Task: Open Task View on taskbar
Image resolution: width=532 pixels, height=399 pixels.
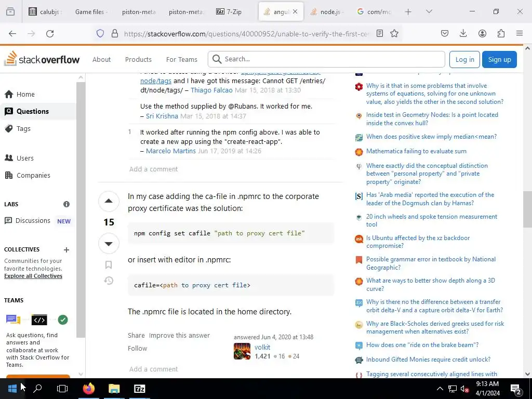Action: [62, 389]
